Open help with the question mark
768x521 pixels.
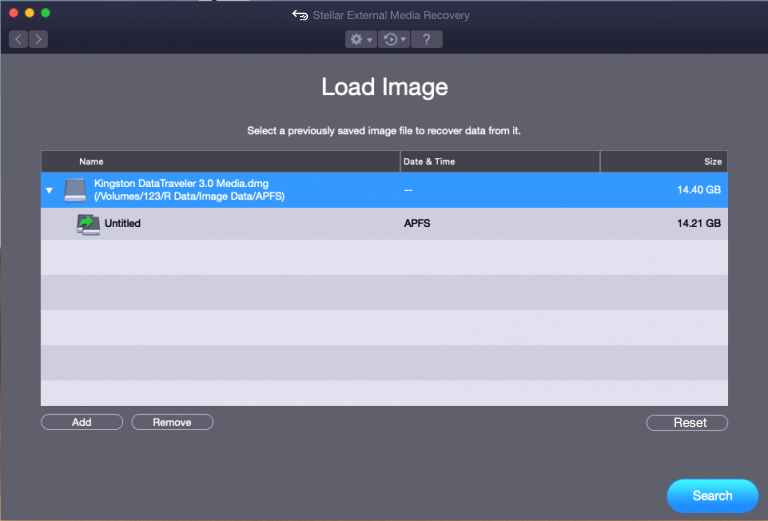pos(427,39)
